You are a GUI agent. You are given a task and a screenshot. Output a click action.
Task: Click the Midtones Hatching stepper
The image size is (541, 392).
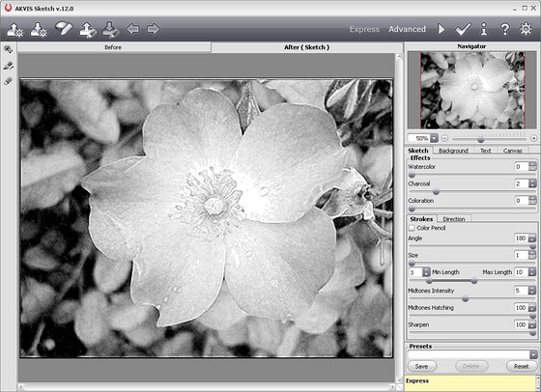tap(532, 308)
